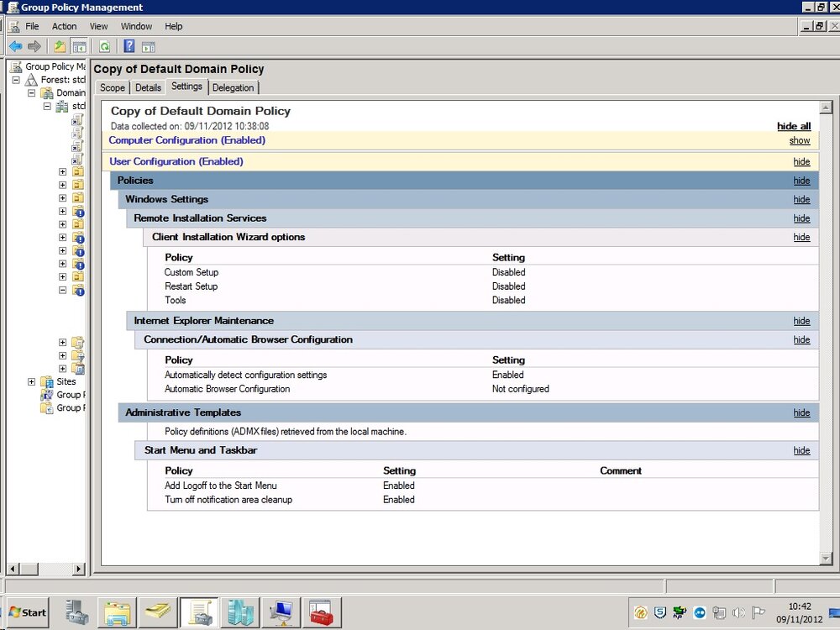Hide the Policies section
The height and width of the screenshot is (630, 840).
tap(801, 181)
